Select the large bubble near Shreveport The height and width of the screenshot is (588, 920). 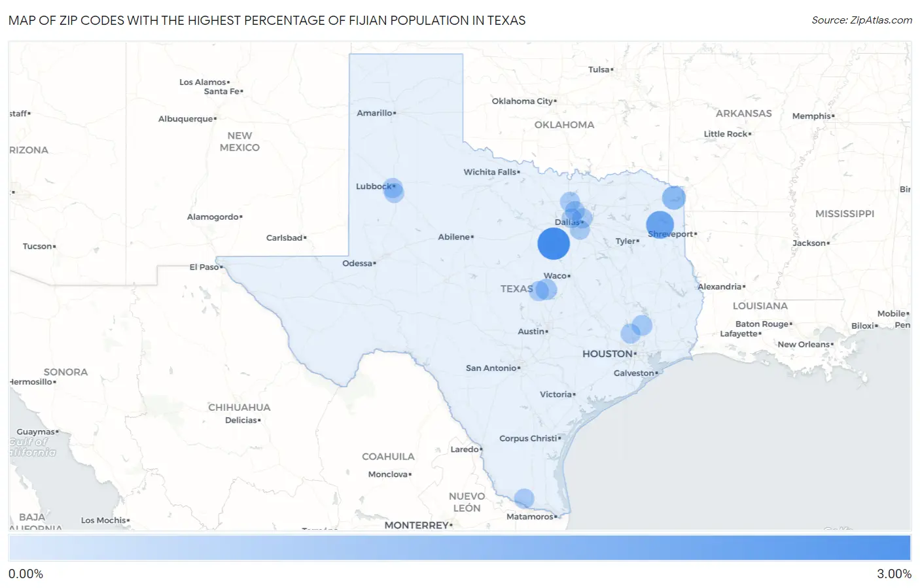click(660, 224)
